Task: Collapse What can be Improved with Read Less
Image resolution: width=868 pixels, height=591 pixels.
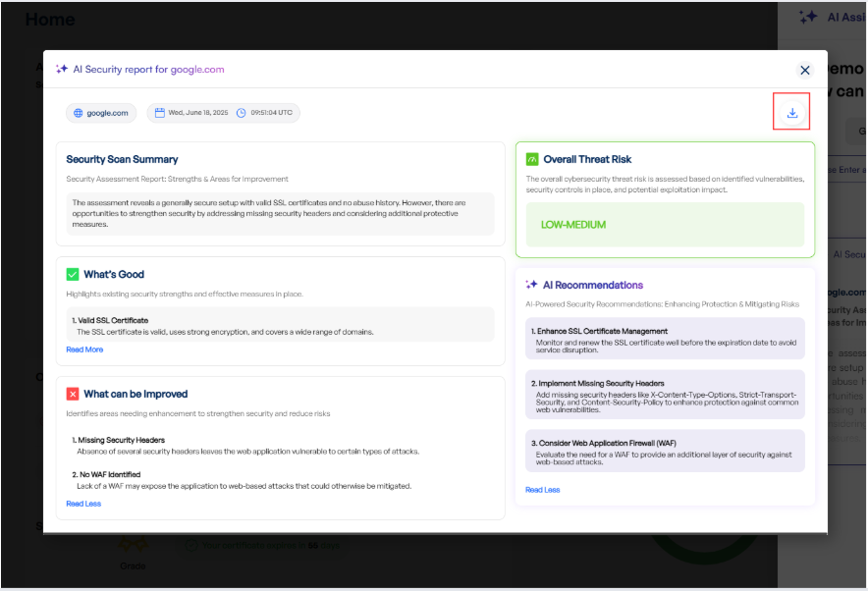Action: 83,504
